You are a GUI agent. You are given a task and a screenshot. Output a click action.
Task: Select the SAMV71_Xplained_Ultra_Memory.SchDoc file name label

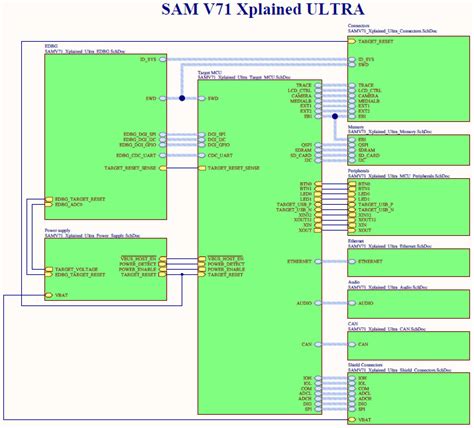pyautogui.click(x=390, y=132)
